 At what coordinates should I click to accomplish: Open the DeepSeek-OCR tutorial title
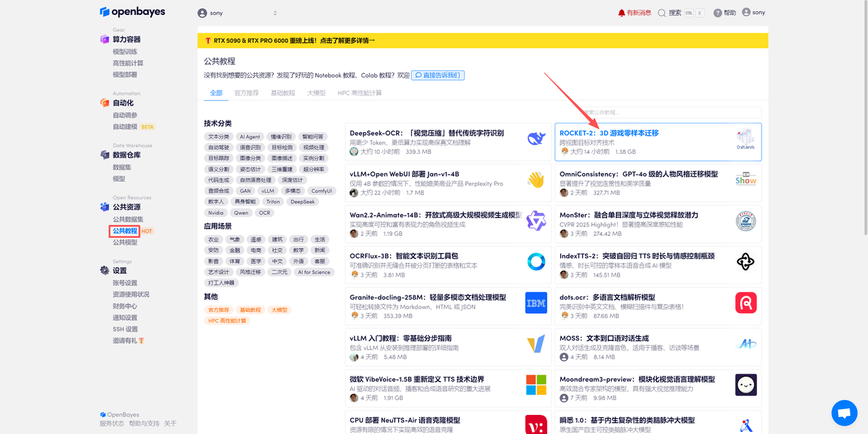tap(427, 133)
